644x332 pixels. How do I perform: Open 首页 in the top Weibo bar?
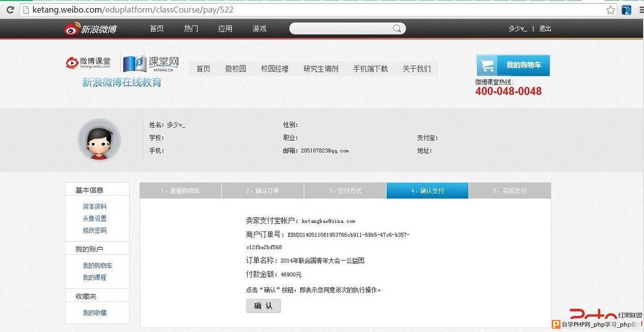(x=157, y=29)
